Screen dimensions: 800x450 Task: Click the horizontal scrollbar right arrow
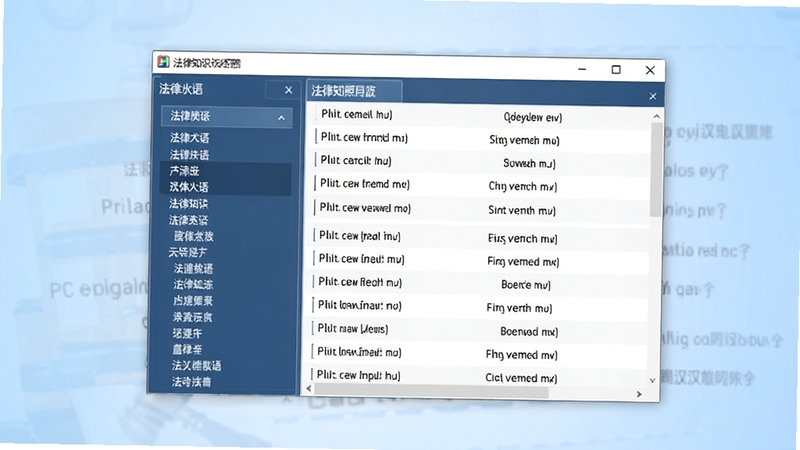639,394
